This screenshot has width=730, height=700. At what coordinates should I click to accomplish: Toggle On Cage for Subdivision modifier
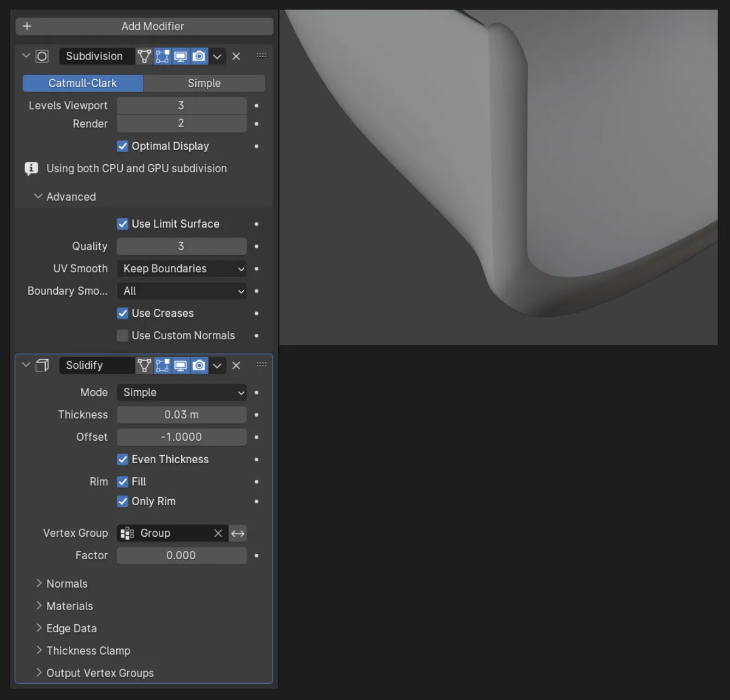(144, 56)
